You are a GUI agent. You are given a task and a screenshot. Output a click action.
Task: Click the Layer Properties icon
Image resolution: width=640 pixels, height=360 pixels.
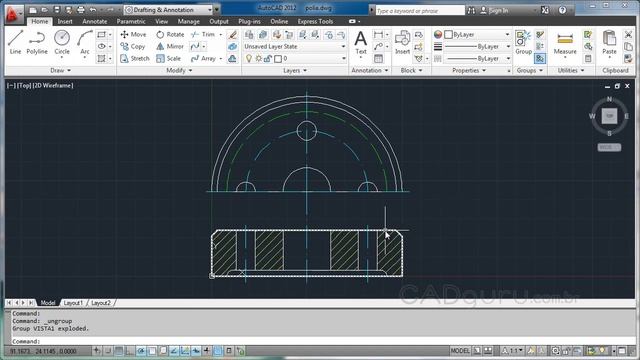coord(249,35)
